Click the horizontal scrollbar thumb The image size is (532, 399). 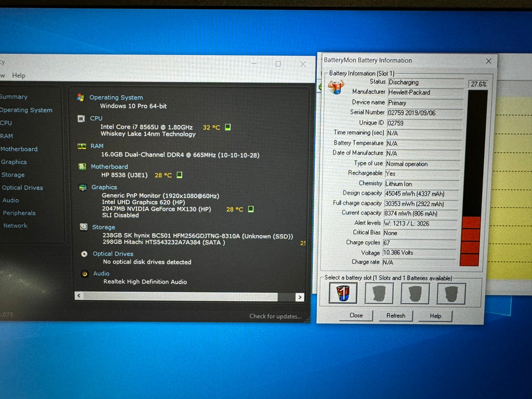180,296
